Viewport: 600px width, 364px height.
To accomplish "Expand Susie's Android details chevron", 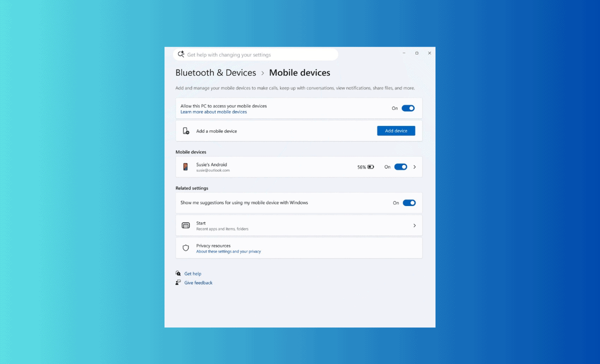I will coord(414,167).
